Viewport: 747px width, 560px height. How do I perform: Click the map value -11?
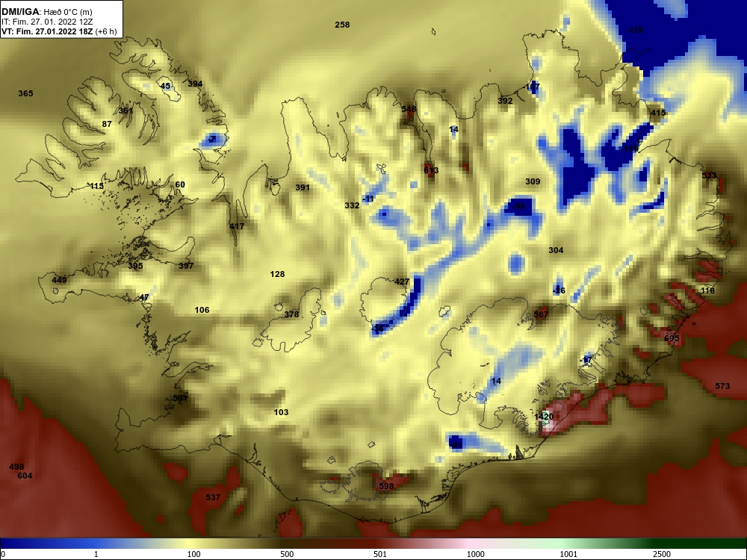(x=368, y=199)
